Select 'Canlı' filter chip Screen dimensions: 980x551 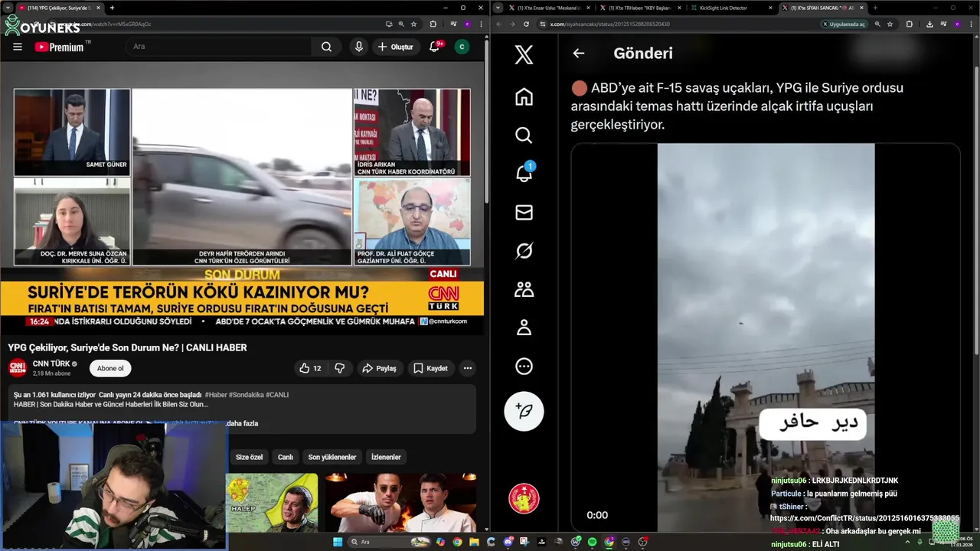tap(286, 457)
